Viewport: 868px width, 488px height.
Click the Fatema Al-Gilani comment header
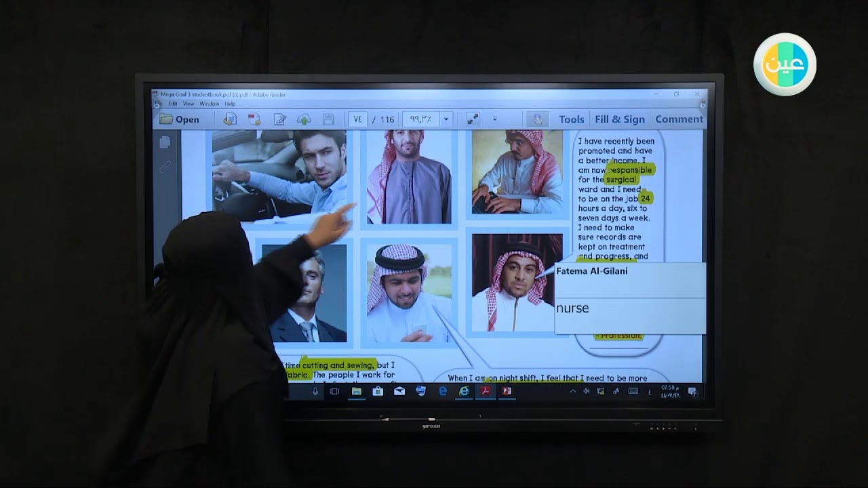pyautogui.click(x=591, y=271)
